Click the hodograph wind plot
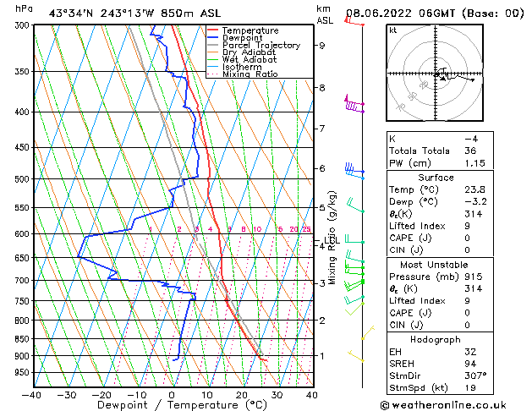 [x=435, y=73]
